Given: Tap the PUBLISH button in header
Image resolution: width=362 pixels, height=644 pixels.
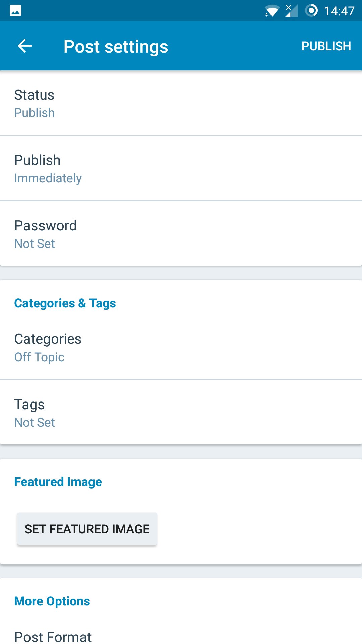Looking at the screenshot, I should pos(326,46).
